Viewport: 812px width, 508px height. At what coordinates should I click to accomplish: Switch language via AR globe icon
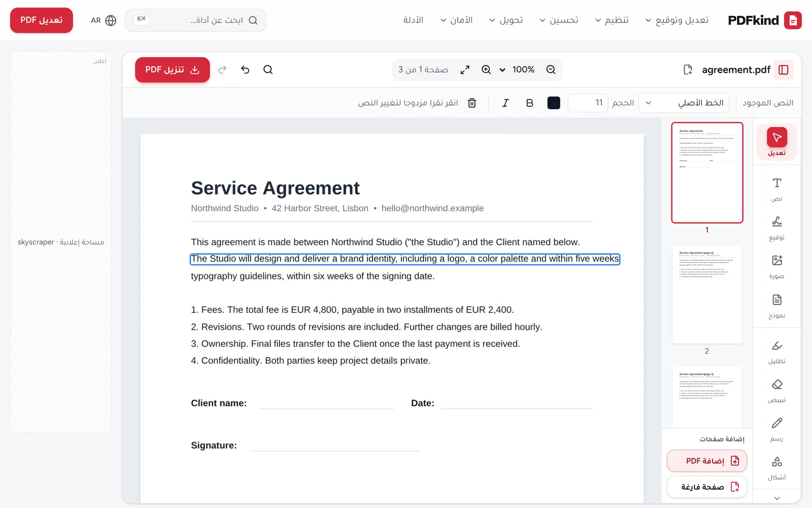click(x=104, y=20)
